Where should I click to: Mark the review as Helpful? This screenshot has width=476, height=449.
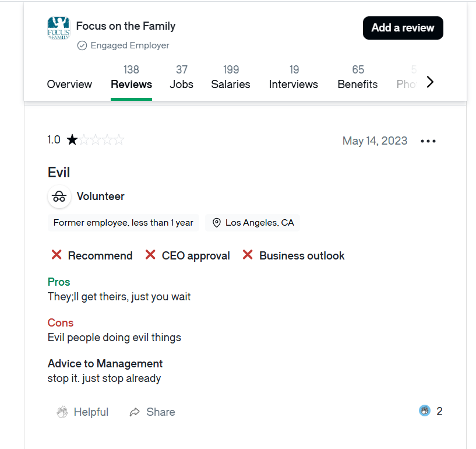tap(83, 412)
